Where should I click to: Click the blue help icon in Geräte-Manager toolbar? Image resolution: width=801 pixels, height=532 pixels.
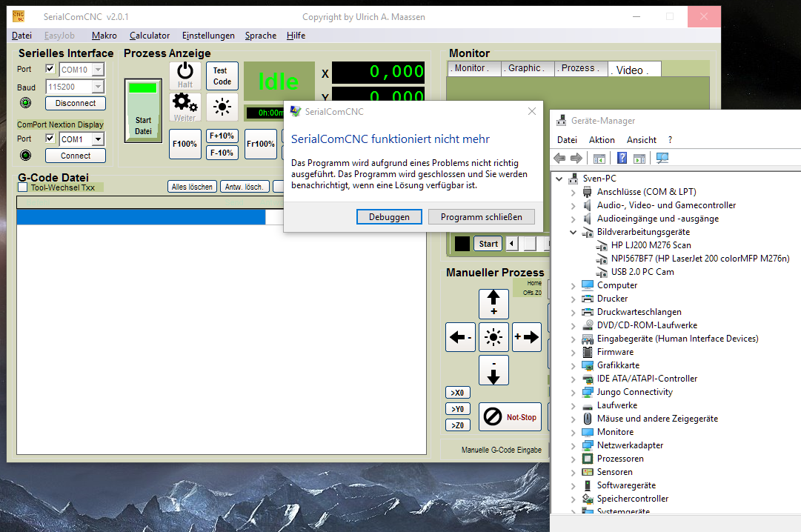click(x=622, y=159)
